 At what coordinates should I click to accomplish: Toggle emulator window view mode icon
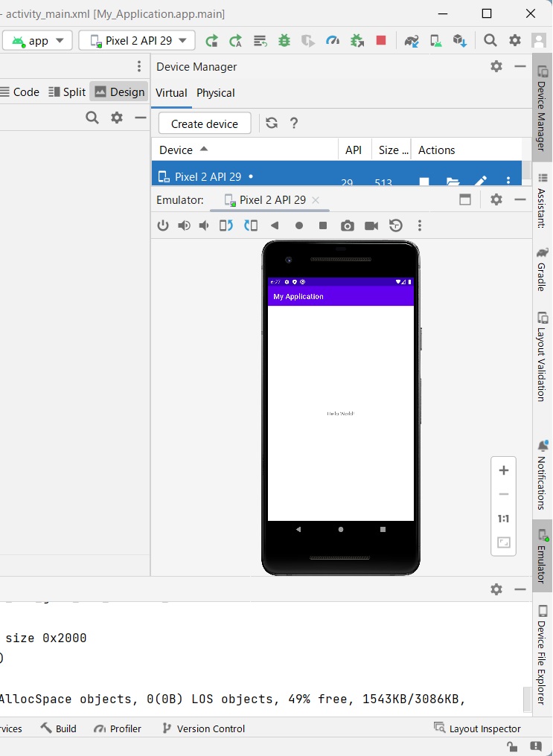[465, 199]
